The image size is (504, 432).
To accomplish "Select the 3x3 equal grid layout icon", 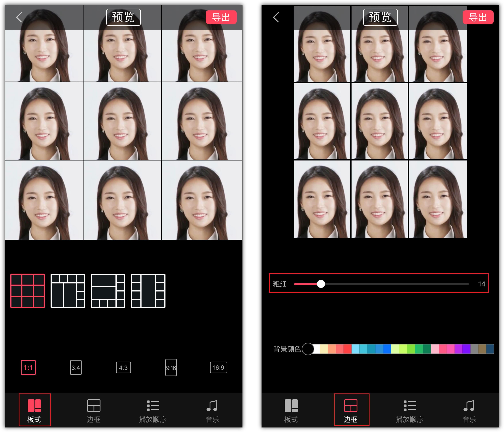I will tap(27, 291).
